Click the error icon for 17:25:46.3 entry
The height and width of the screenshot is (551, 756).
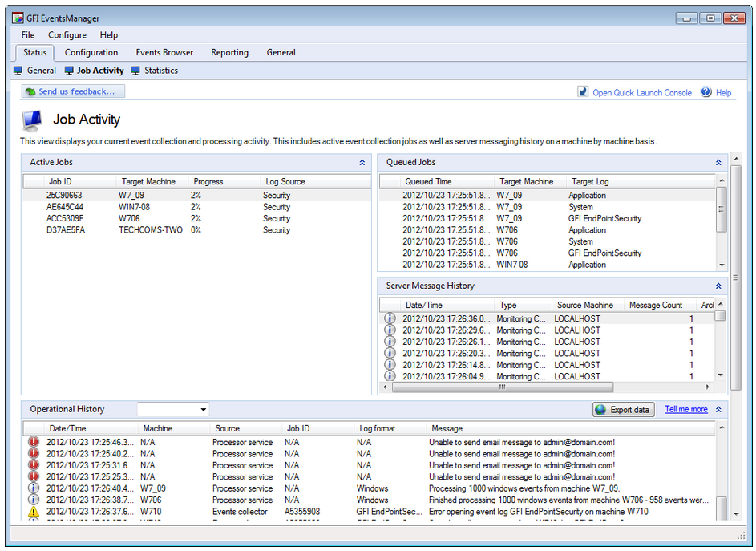[x=33, y=442]
